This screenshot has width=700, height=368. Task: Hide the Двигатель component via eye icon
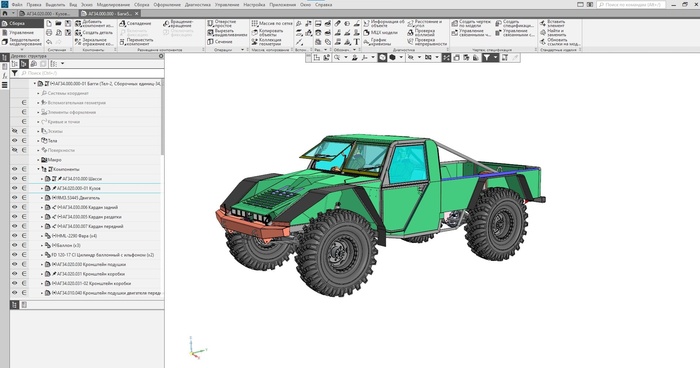coord(14,197)
